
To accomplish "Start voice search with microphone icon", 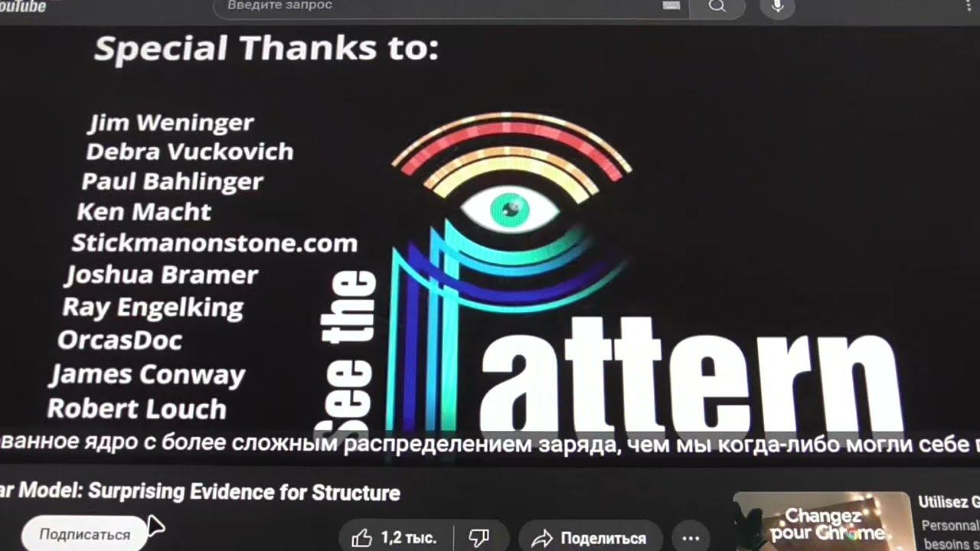I will (777, 7).
